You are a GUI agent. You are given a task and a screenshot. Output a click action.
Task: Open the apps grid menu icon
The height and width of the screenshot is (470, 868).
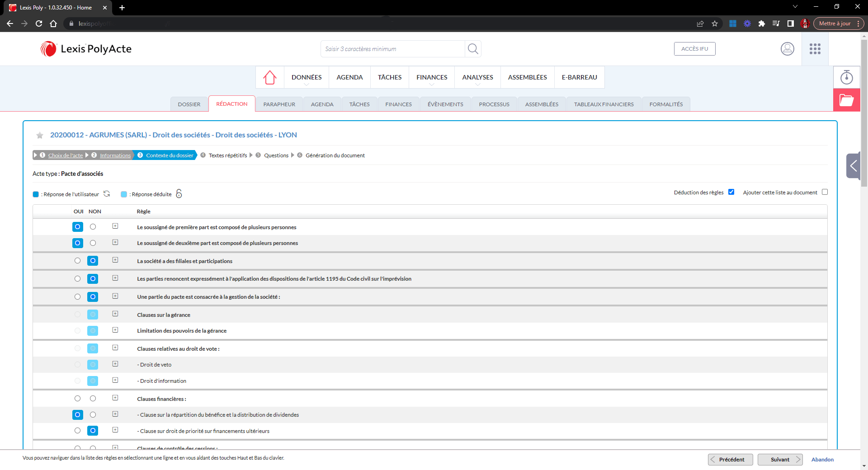click(x=815, y=49)
